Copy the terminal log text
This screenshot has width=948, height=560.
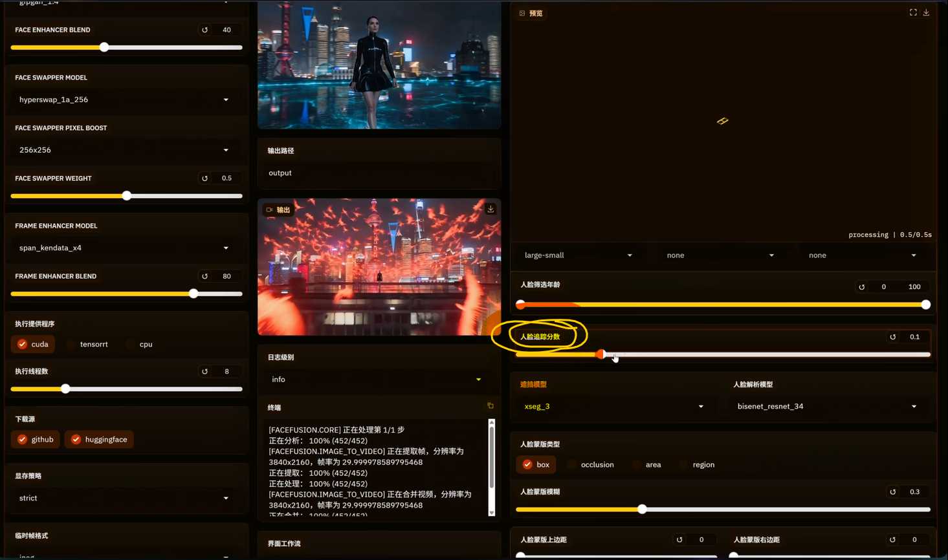491,406
